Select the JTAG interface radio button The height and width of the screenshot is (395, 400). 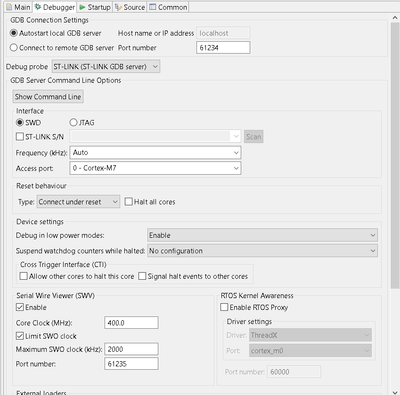[73, 122]
